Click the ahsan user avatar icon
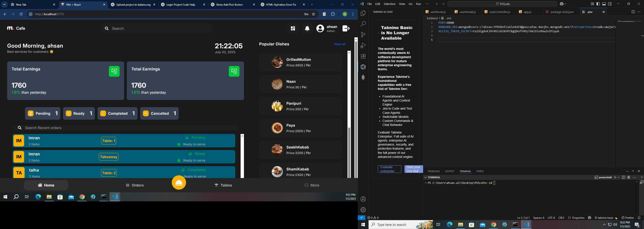644x229 pixels. click(x=320, y=28)
